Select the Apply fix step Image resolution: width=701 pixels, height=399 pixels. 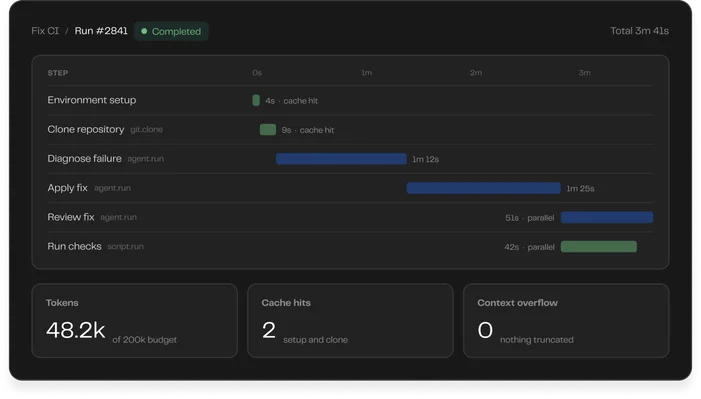tap(68, 188)
